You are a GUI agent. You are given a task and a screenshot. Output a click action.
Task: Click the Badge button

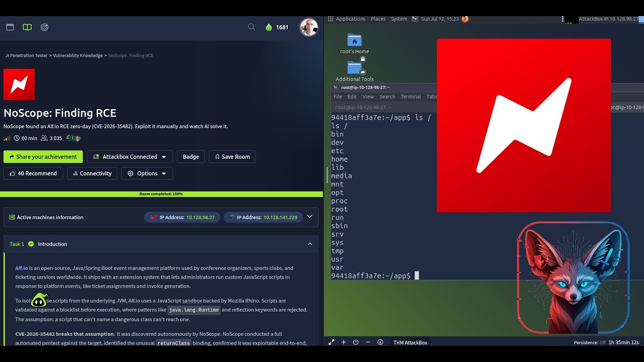[191, 157]
